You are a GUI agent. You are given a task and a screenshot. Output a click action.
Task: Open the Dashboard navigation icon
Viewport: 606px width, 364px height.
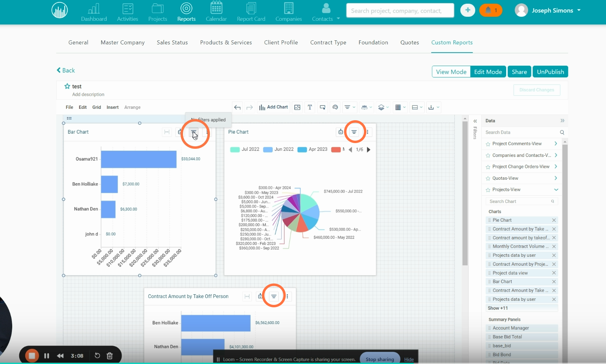point(94,11)
